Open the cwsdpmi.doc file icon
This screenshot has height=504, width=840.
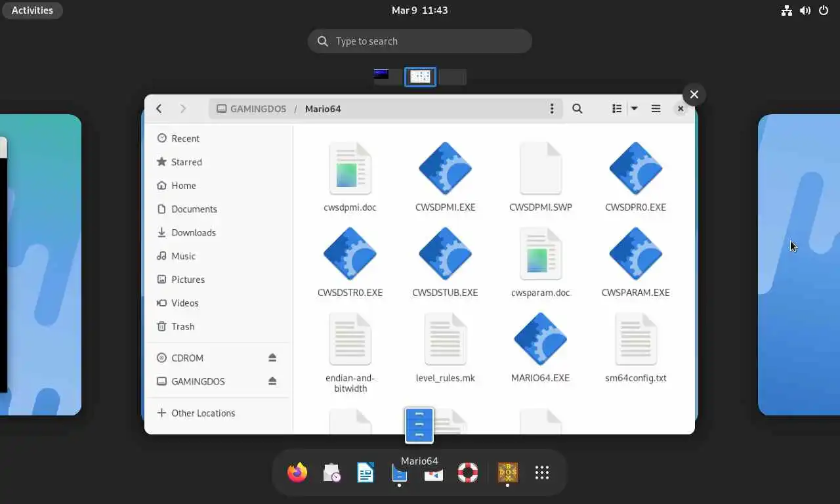350,169
